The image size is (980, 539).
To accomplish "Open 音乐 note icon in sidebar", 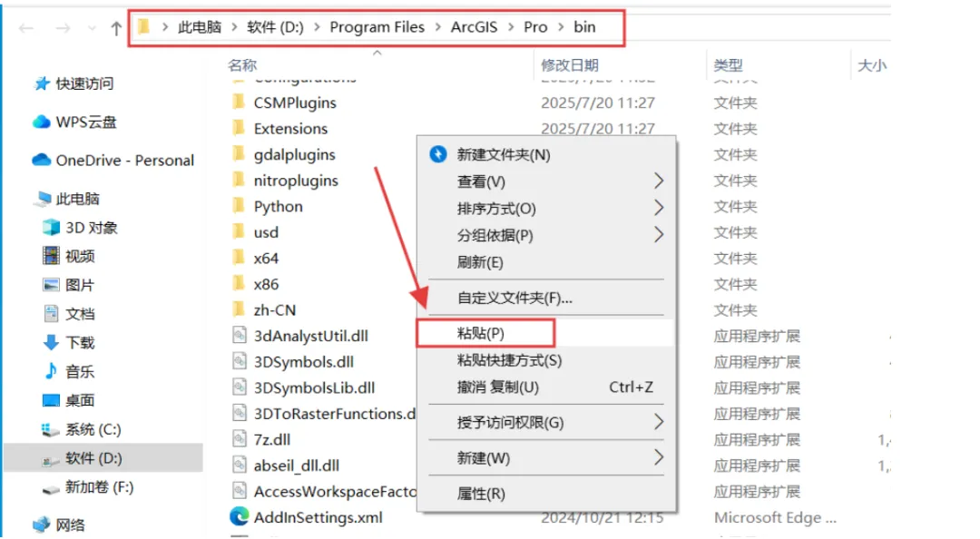I will pos(51,371).
